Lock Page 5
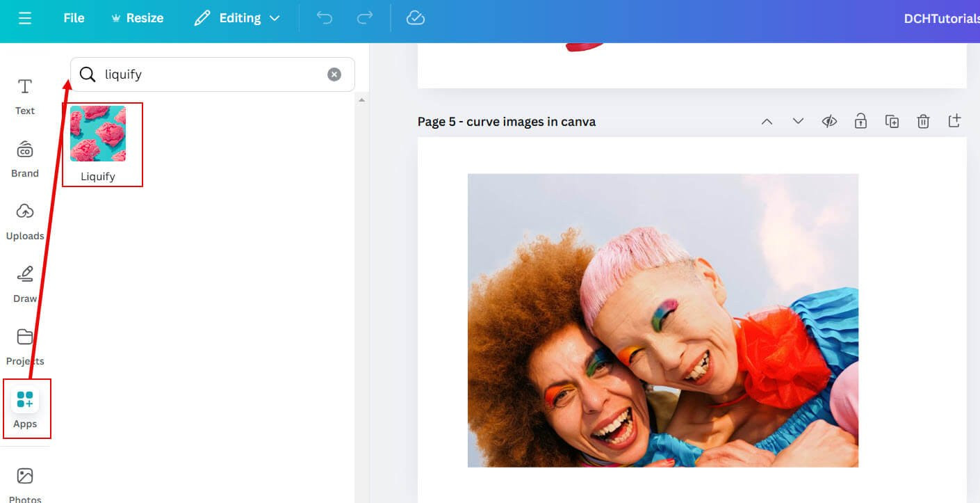Screen dimensions: 980x503 click(x=860, y=122)
